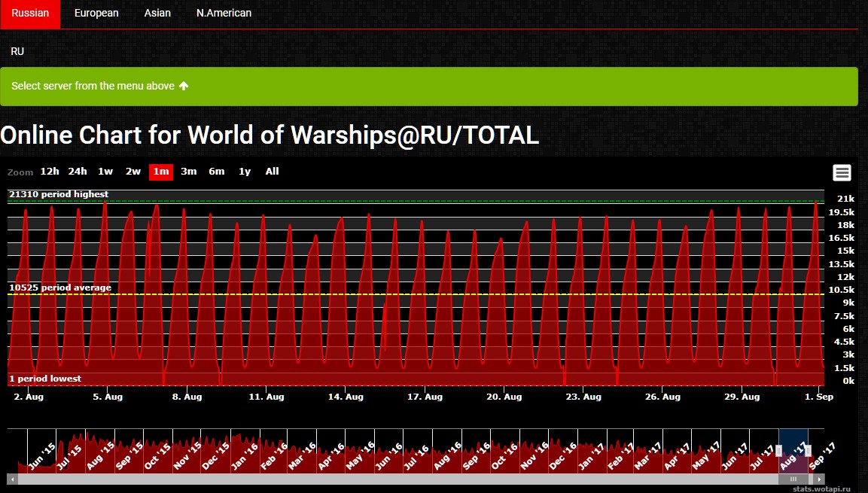Image resolution: width=868 pixels, height=493 pixels.
Task: Click the scrollbar left arrow
Action: pos(11,479)
